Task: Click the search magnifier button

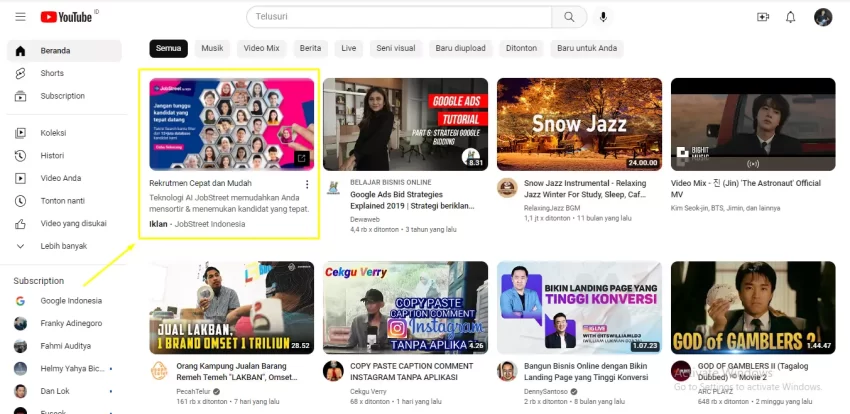Action: [x=569, y=17]
